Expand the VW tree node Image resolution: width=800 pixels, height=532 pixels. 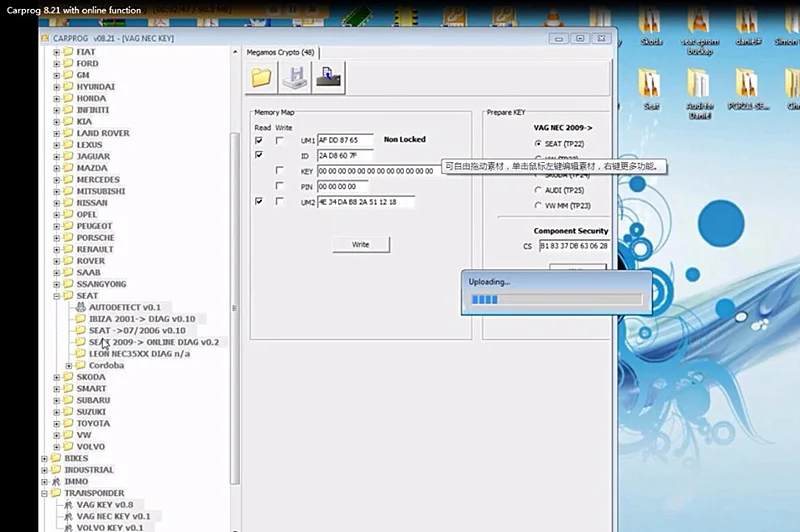(x=57, y=436)
